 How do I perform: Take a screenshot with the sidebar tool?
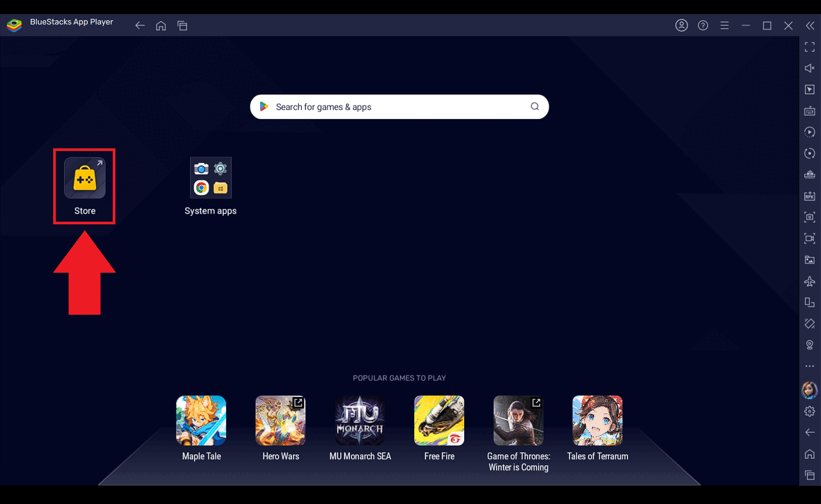809,217
